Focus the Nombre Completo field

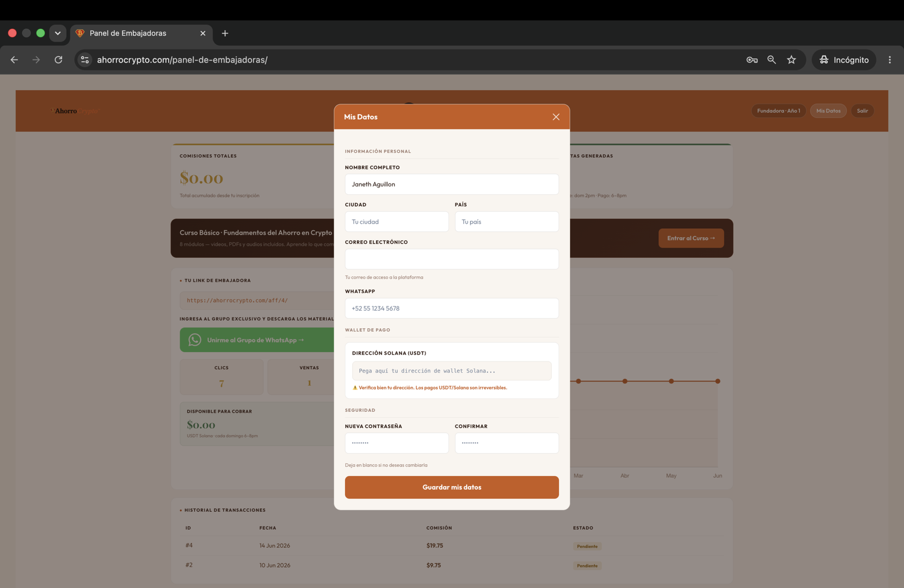tap(452, 184)
